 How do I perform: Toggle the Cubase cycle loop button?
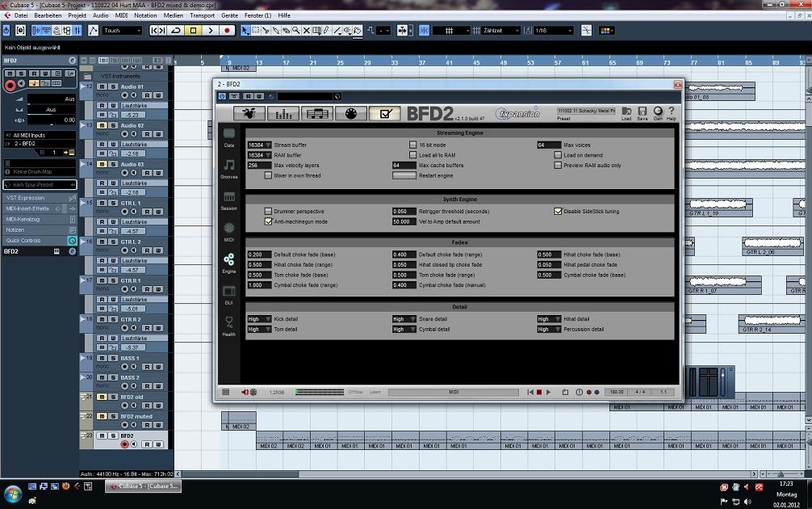tap(176, 31)
